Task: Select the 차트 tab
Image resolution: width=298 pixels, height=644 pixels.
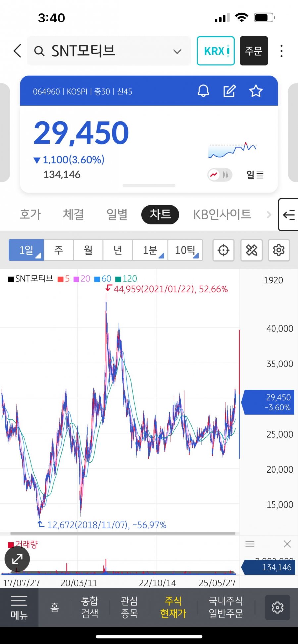Action: pyautogui.click(x=160, y=214)
